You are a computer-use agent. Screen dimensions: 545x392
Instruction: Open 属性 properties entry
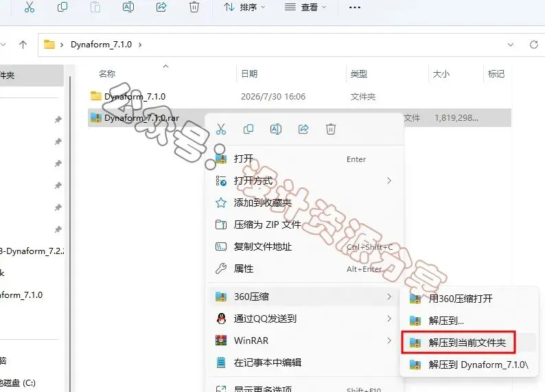pos(305,268)
